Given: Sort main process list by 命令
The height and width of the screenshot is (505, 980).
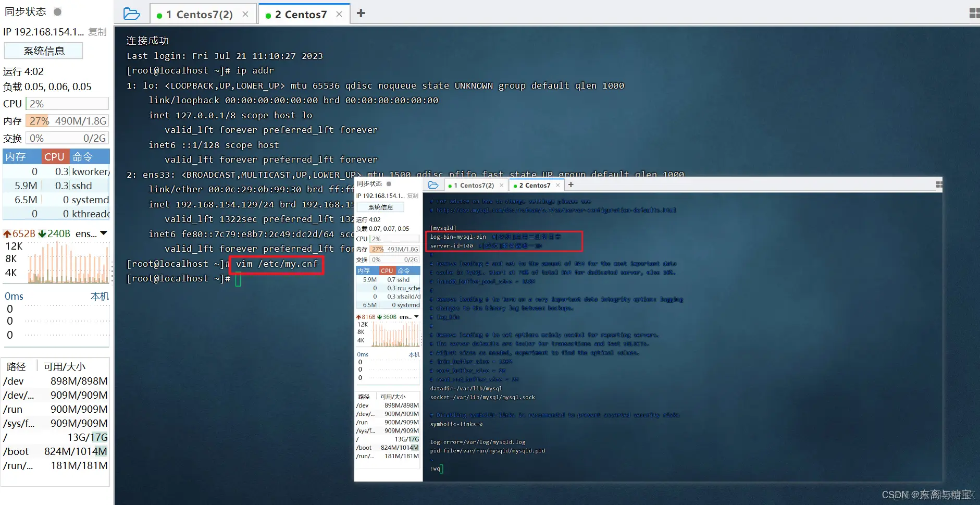Looking at the screenshot, I should (x=89, y=156).
